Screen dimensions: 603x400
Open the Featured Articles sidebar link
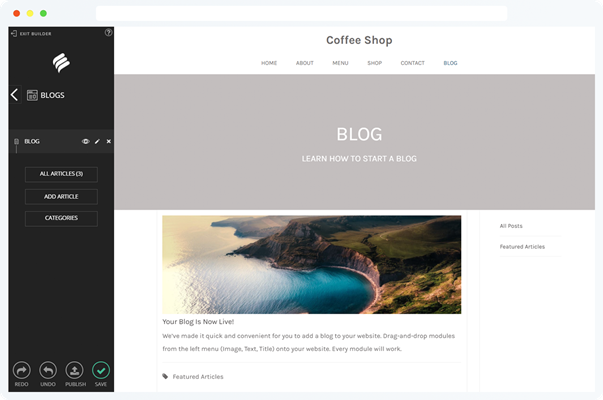pyautogui.click(x=522, y=247)
